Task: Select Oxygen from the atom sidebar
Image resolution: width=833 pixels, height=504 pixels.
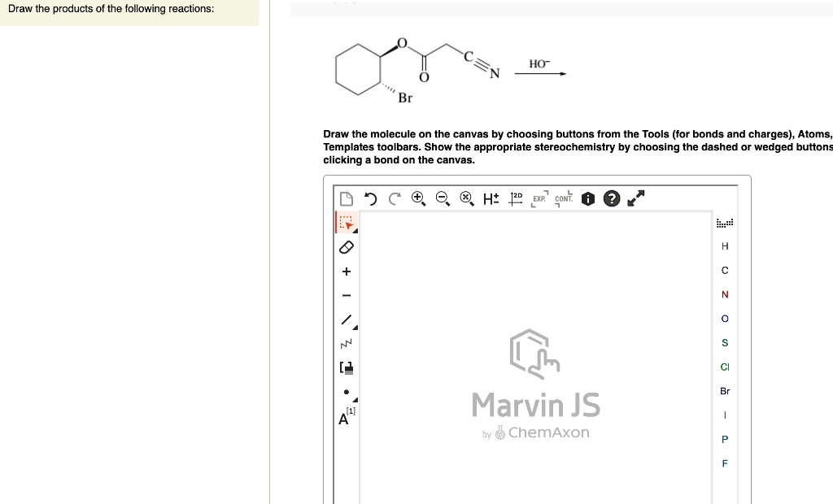Action: pyautogui.click(x=724, y=319)
